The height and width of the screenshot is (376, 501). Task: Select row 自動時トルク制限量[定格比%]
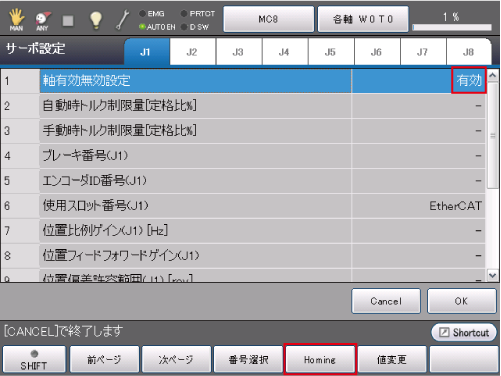click(x=243, y=106)
